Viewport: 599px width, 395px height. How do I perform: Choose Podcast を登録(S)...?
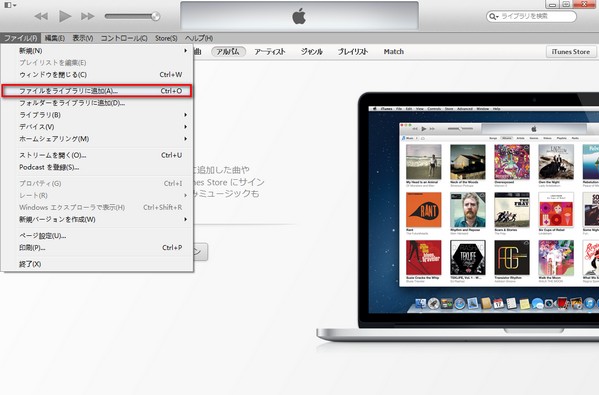97,167
